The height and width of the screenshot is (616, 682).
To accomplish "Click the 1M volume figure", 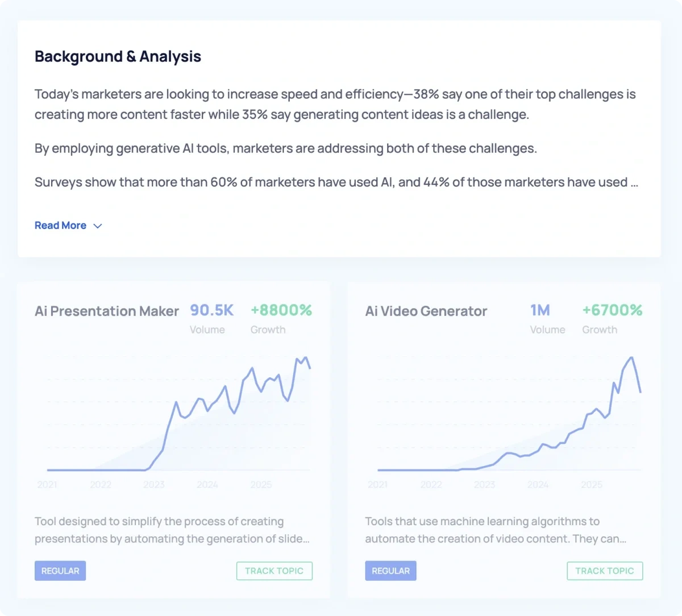I will [x=540, y=310].
